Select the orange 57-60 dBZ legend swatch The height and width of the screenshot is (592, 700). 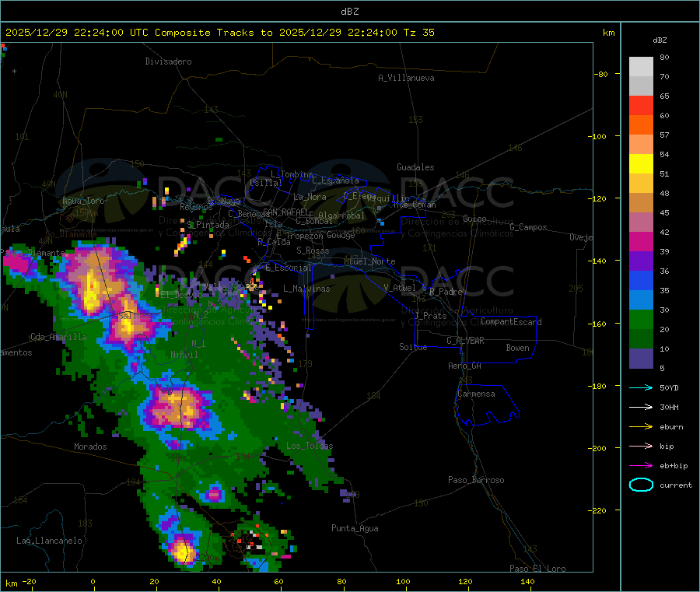click(641, 125)
